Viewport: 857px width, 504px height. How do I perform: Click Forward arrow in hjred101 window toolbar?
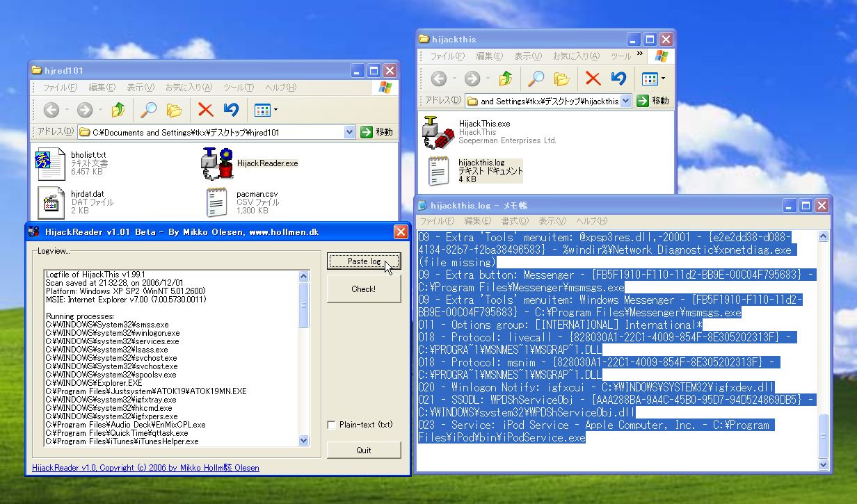coord(84,110)
